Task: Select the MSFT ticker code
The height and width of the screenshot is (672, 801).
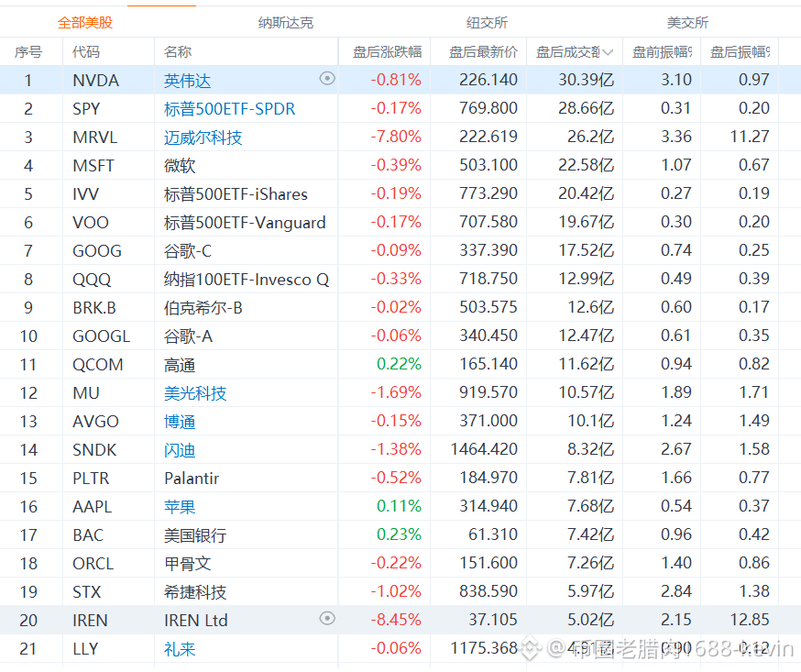Action: click(x=93, y=166)
